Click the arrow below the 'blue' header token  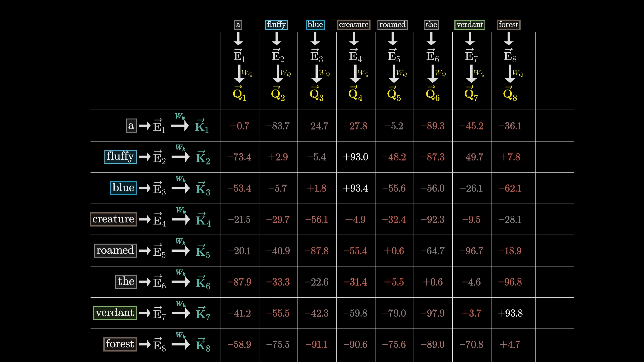(315, 39)
